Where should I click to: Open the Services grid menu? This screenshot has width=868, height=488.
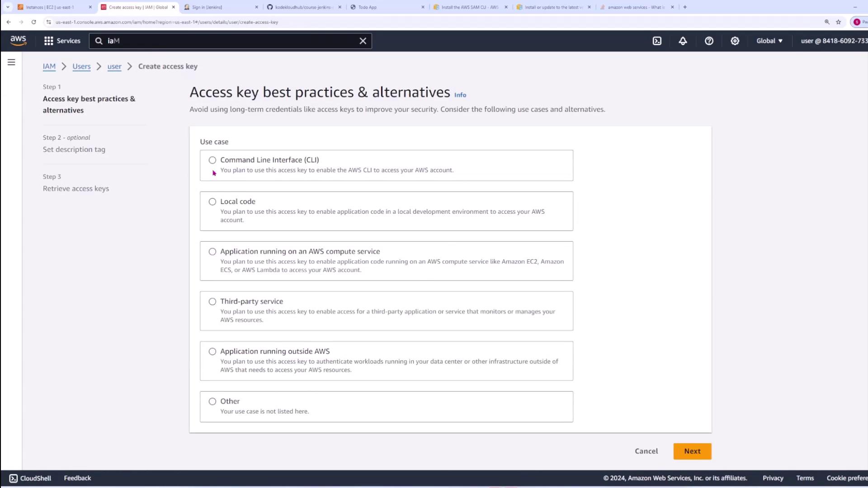(x=62, y=41)
